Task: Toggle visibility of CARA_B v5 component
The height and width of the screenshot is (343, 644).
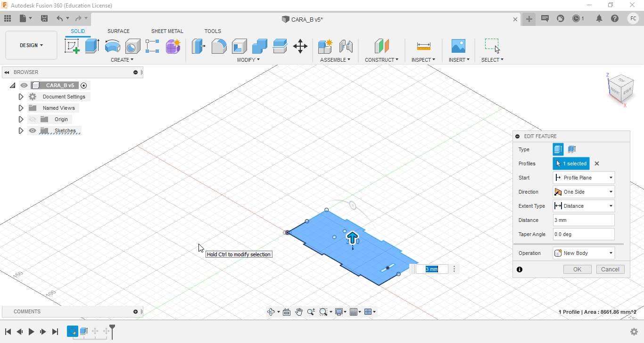Action: coord(24,85)
